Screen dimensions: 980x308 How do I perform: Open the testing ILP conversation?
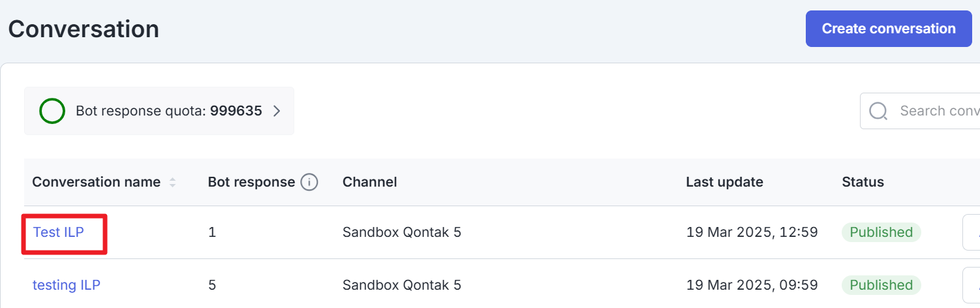[x=67, y=285]
